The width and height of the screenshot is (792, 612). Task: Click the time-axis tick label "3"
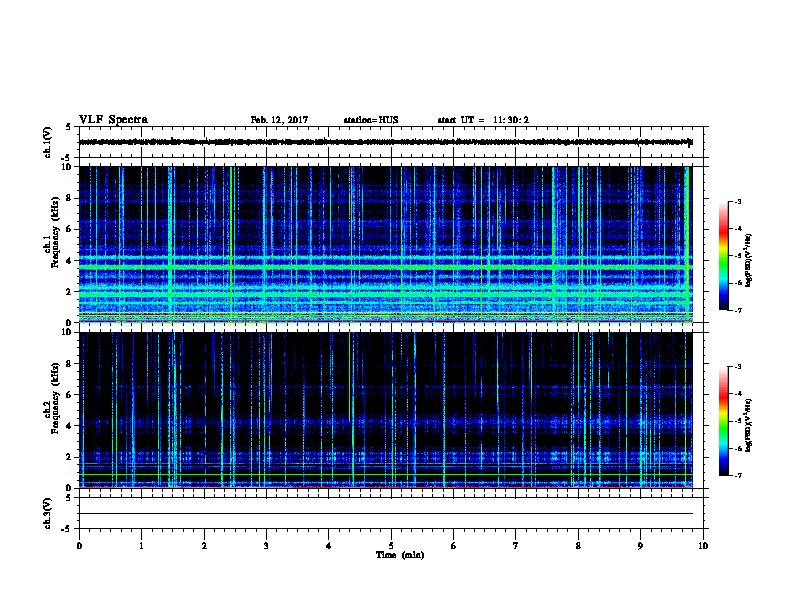click(266, 546)
